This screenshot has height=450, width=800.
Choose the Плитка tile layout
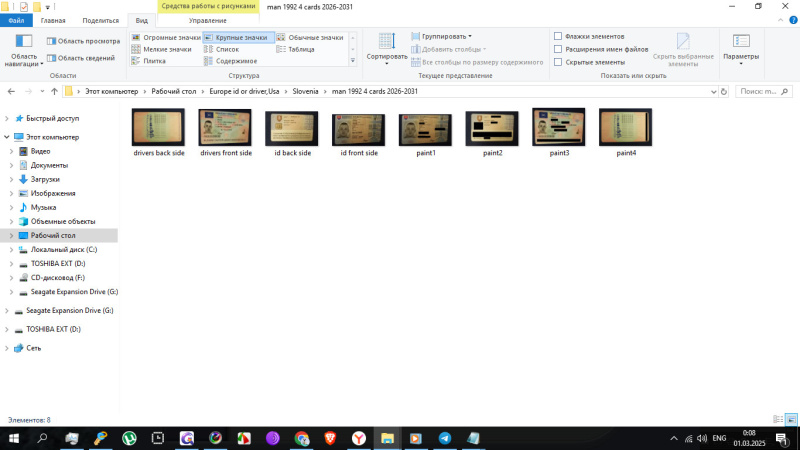pyautogui.click(x=154, y=61)
